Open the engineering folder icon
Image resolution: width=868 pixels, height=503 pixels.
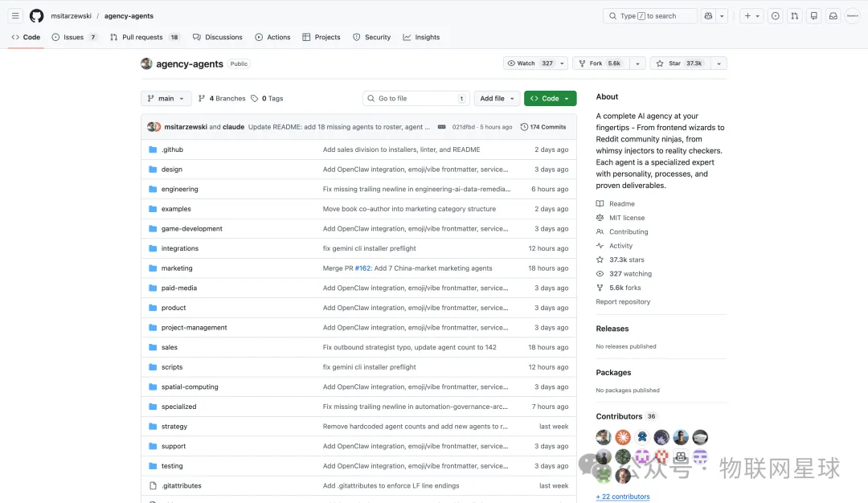click(x=153, y=190)
